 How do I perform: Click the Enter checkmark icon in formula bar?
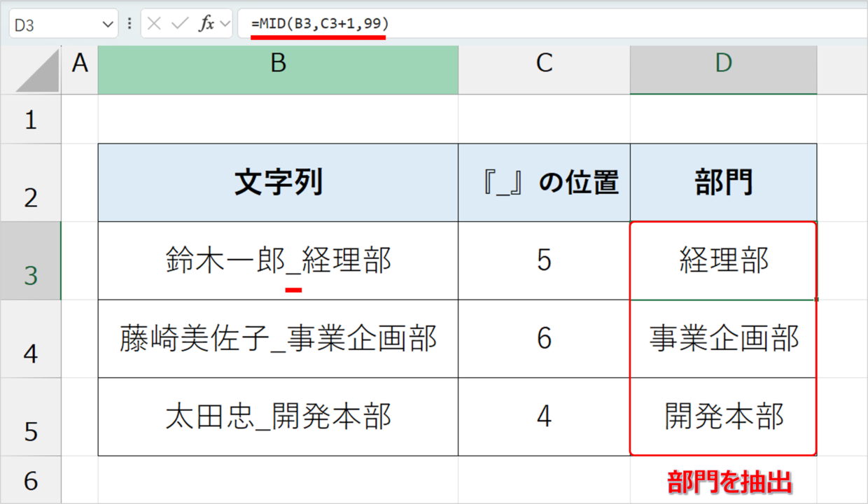tap(180, 24)
